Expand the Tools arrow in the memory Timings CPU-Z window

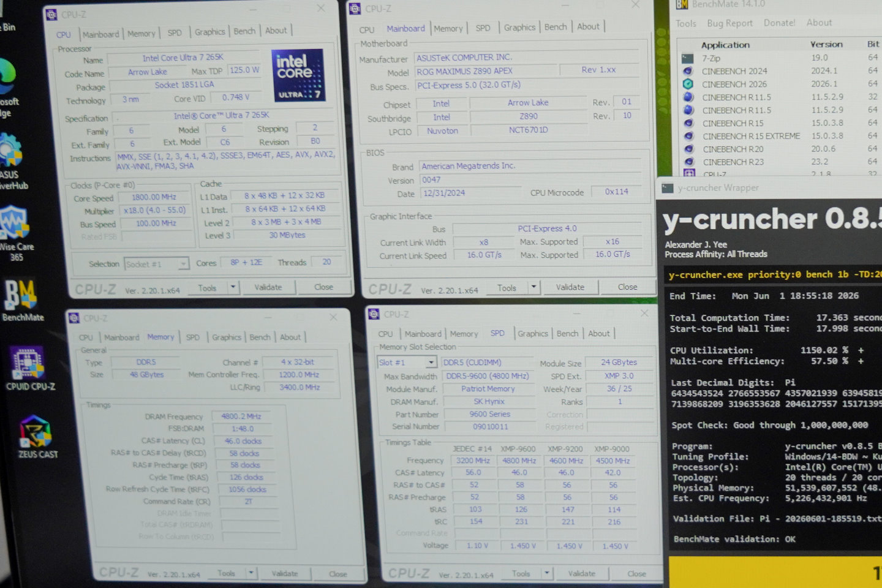(x=251, y=573)
